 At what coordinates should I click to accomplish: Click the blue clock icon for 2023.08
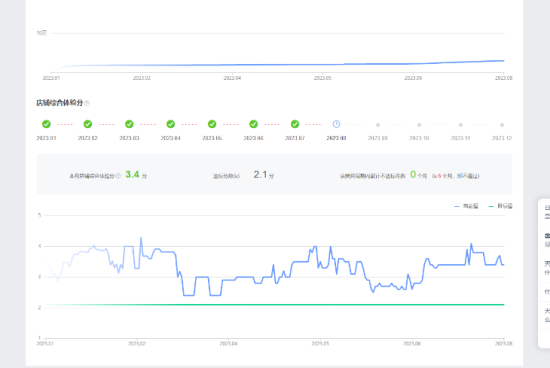[336, 124]
